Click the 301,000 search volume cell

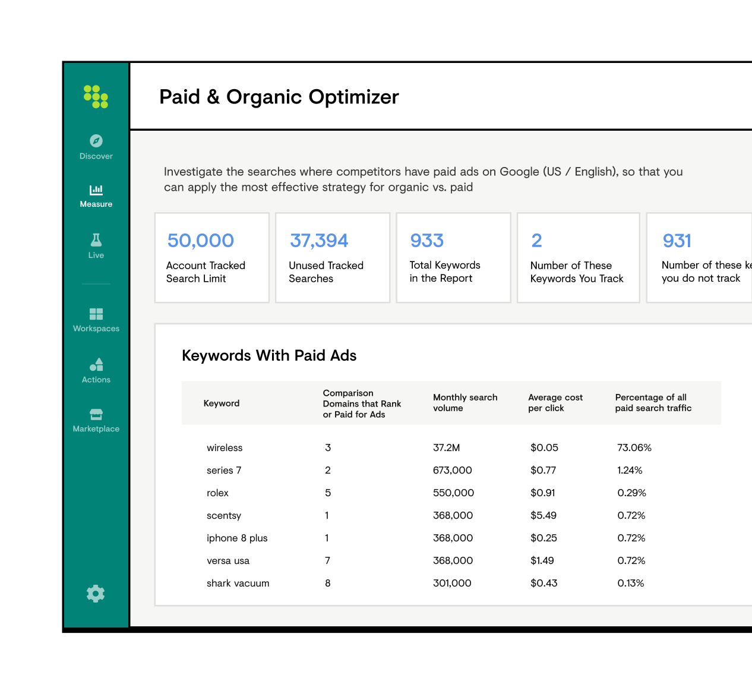452,583
